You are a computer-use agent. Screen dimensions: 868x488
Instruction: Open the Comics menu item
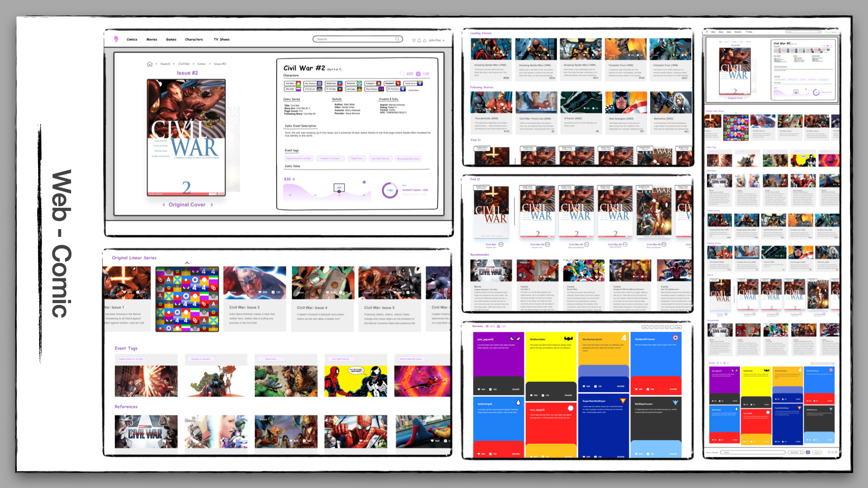point(132,40)
